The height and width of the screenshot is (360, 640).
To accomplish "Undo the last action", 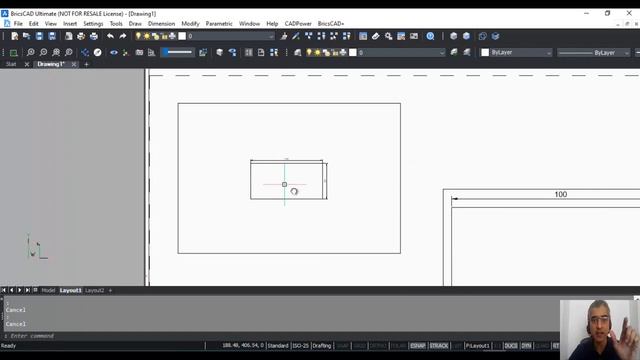I will pyautogui.click(x=110, y=36).
